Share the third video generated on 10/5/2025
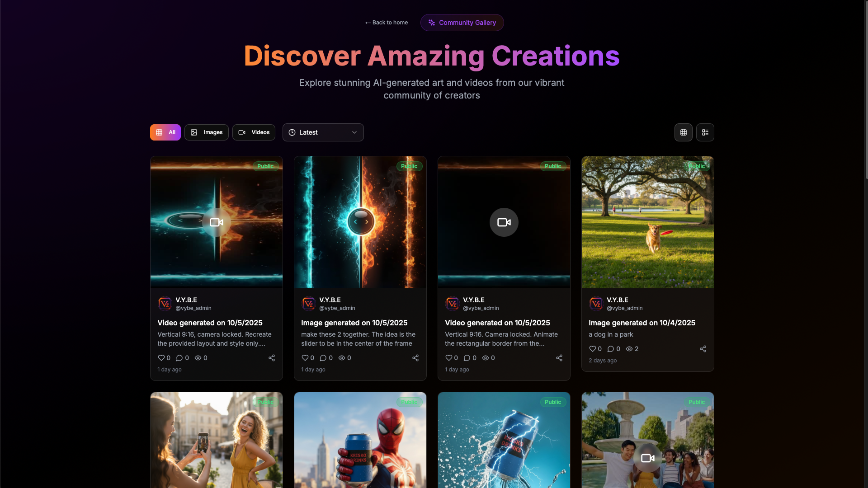This screenshot has height=488, width=868. [x=559, y=358]
